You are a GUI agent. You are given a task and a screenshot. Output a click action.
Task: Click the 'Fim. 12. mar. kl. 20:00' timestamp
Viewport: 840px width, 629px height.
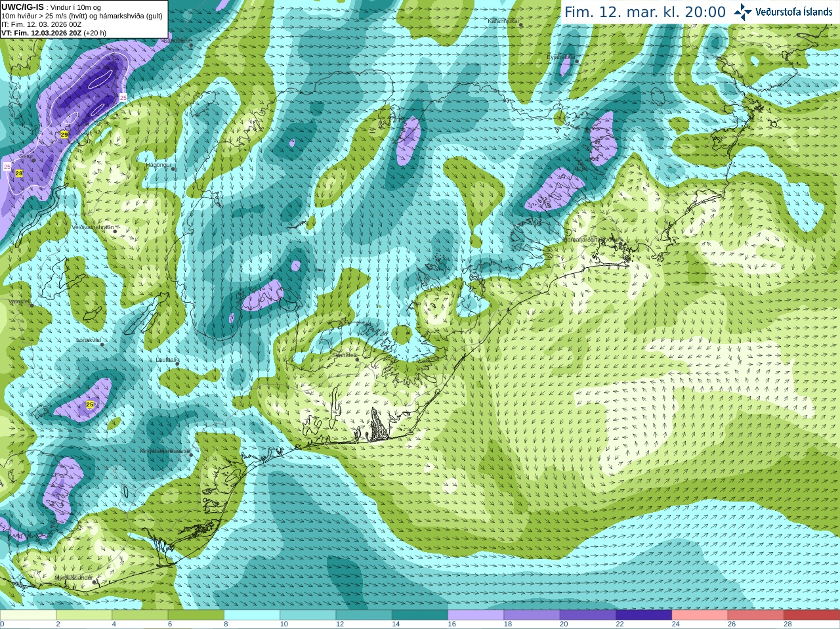tap(645, 12)
